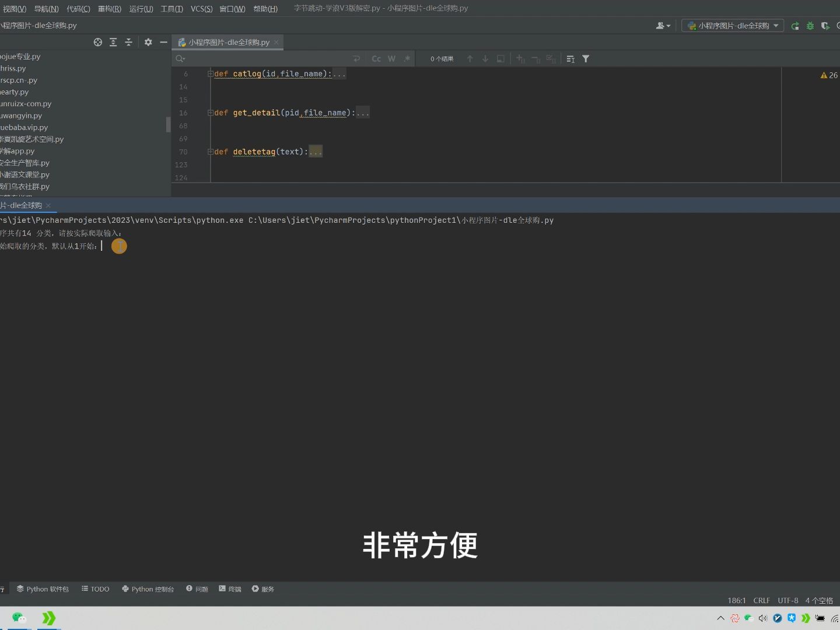Open 导航(N) menu
The width and height of the screenshot is (840, 630).
46,9
